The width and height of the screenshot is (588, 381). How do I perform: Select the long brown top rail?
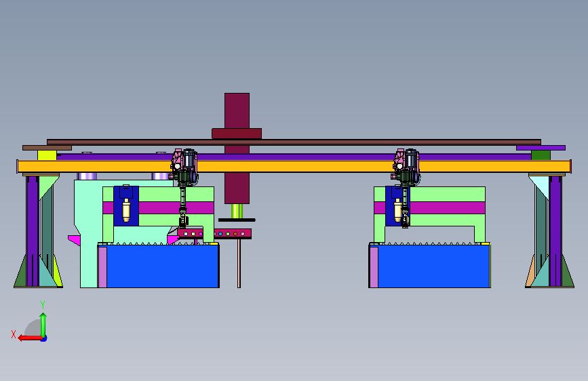pos(294,142)
